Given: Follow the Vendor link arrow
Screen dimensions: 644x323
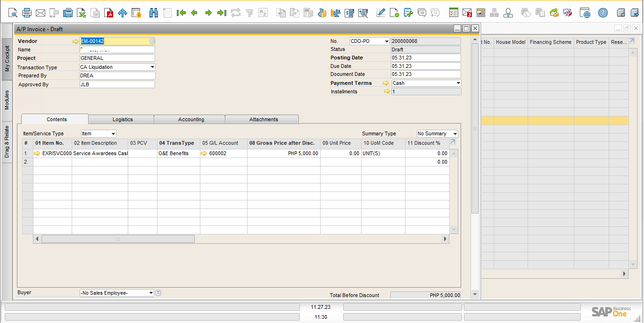Looking at the screenshot, I should point(75,41).
